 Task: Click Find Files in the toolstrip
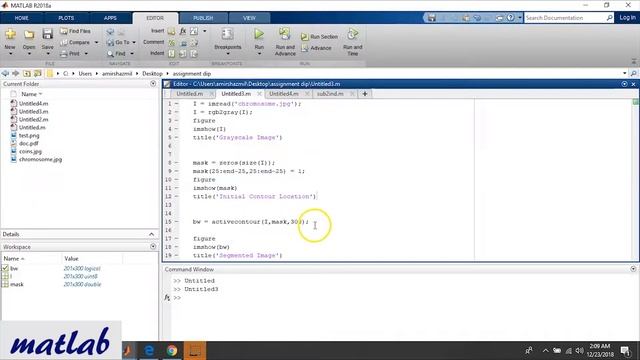pos(76,31)
